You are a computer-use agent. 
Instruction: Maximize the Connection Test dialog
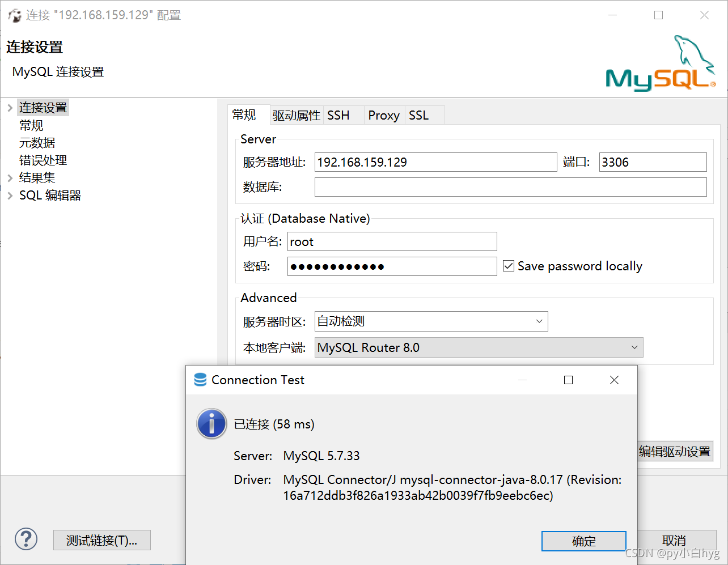pos(568,380)
